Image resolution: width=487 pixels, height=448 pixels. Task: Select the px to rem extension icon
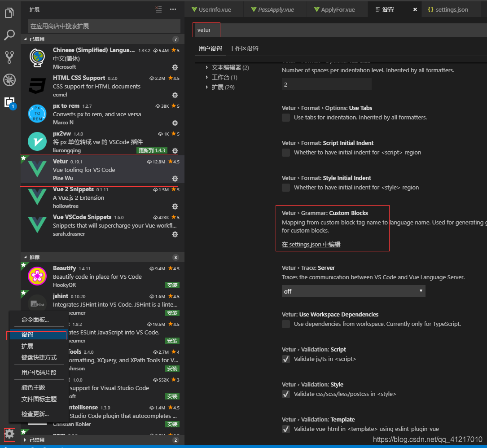(x=37, y=114)
